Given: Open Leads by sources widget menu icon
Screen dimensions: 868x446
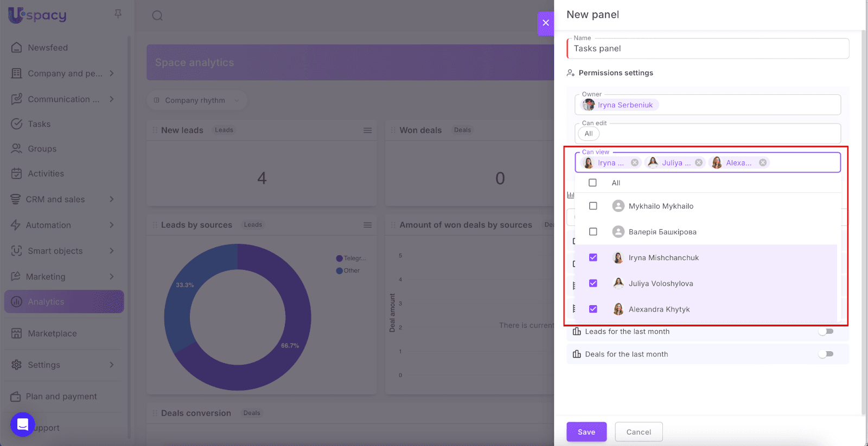Looking at the screenshot, I should coord(367,225).
